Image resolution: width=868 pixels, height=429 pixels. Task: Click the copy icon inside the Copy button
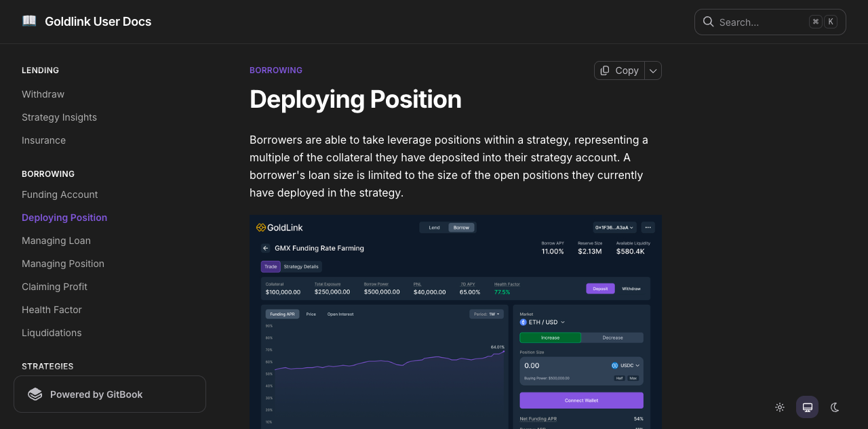[x=604, y=70]
